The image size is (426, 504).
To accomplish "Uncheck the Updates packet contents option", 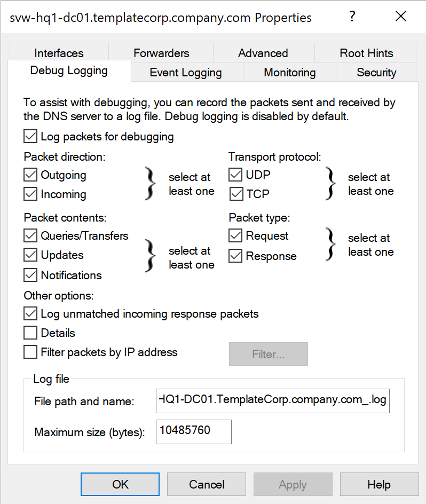I will coord(30,255).
